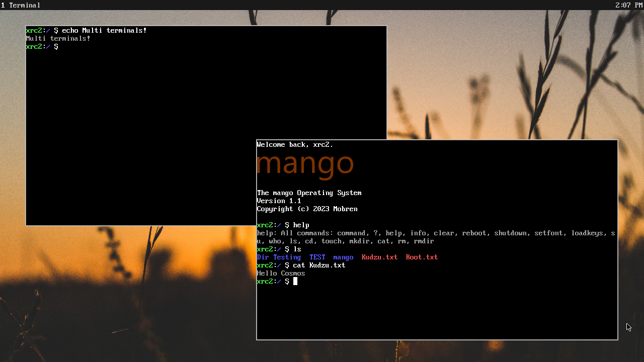Click the 1 Terminal workspace label
This screenshot has width=644, height=362.
pos(20,5)
